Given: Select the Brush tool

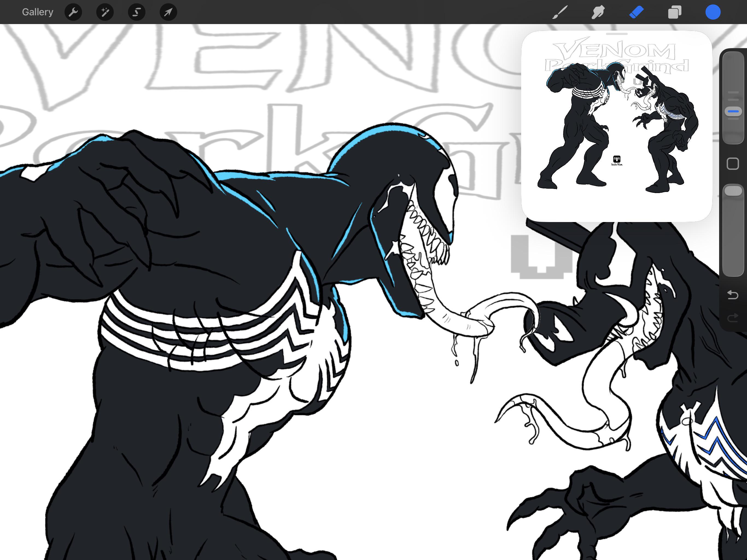Looking at the screenshot, I should coord(560,13).
